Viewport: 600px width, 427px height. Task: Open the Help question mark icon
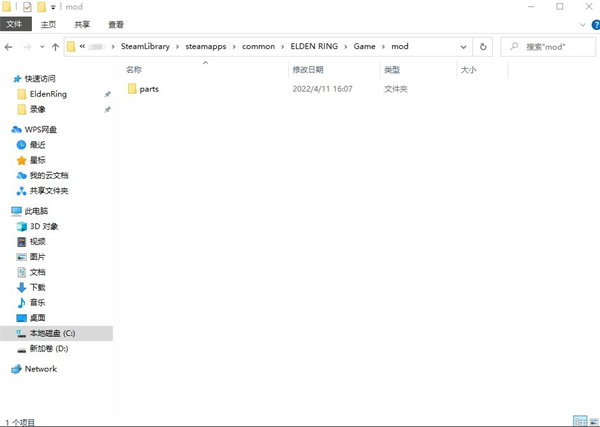pos(596,25)
